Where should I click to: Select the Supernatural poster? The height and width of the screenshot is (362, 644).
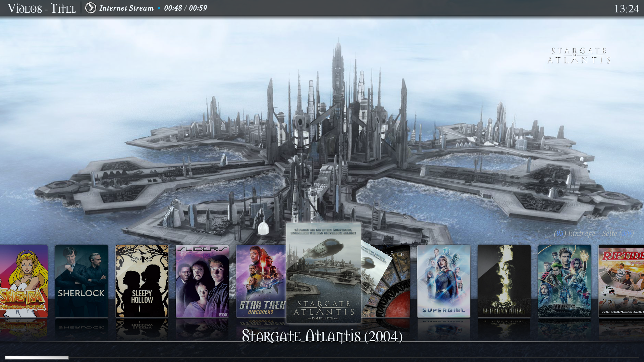[x=504, y=281]
